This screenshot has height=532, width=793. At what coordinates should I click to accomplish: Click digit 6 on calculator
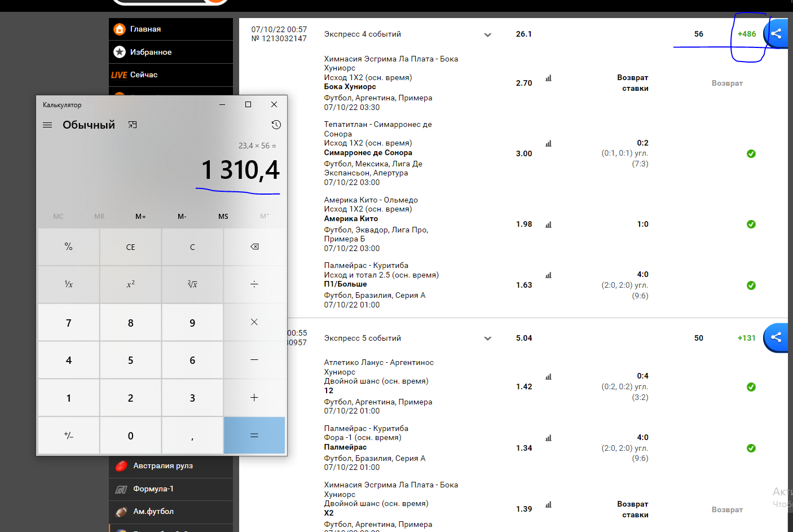click(x=192, y=360)
